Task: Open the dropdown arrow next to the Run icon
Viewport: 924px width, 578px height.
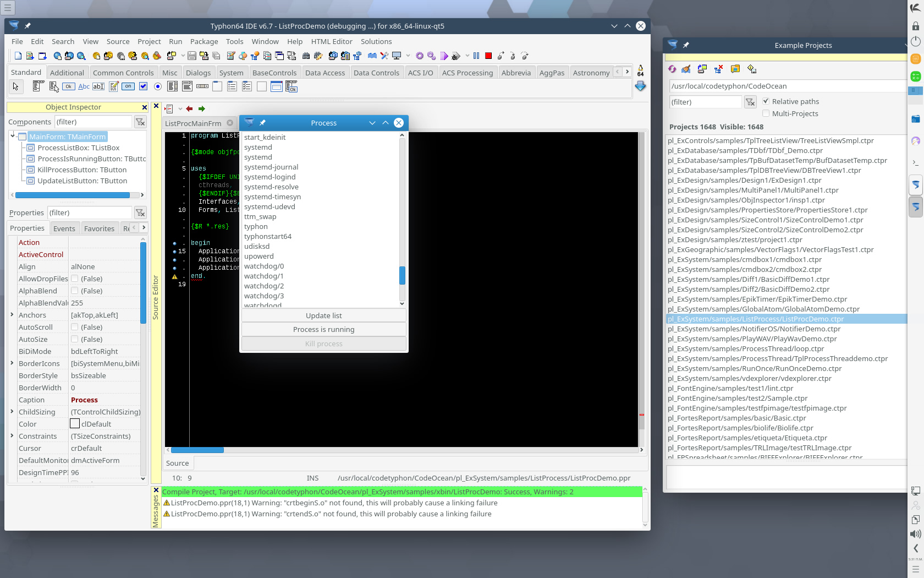Action: 468,56
